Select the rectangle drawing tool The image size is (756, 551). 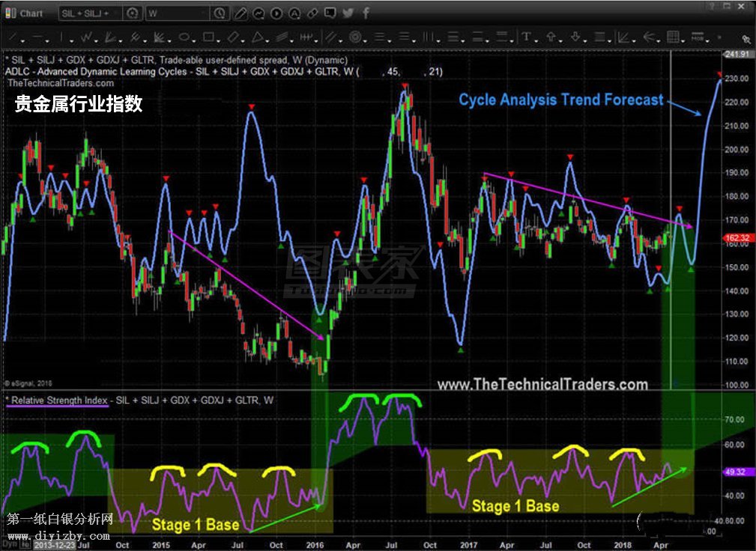tap(209, 37)
